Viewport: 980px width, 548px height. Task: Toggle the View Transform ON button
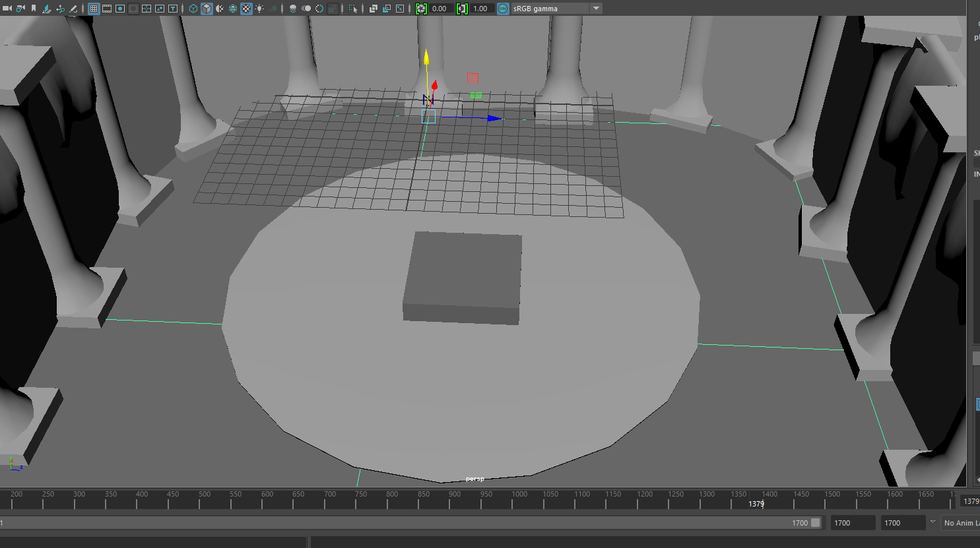click(x=503, y=9)
